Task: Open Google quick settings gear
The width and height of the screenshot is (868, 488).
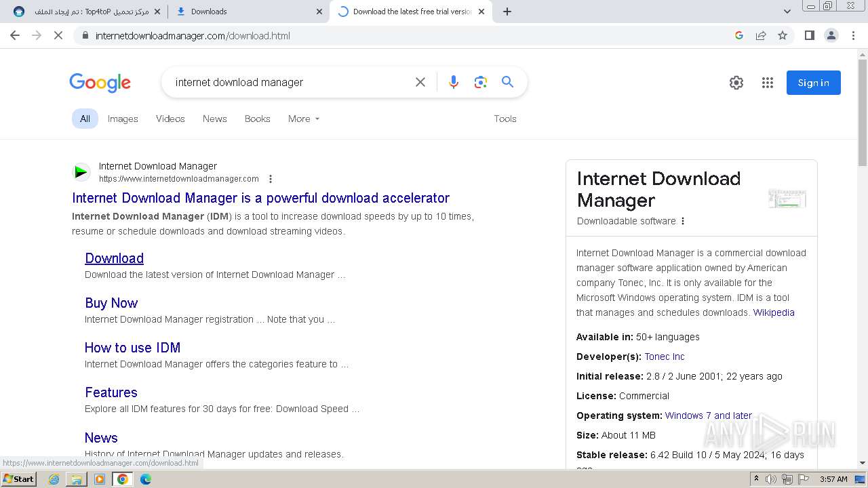Action: (x=736, y=83)
